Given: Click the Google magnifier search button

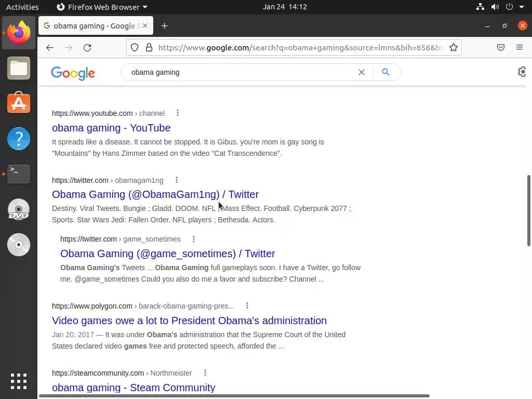Looking at the screenshot, I should coord(385,72).
